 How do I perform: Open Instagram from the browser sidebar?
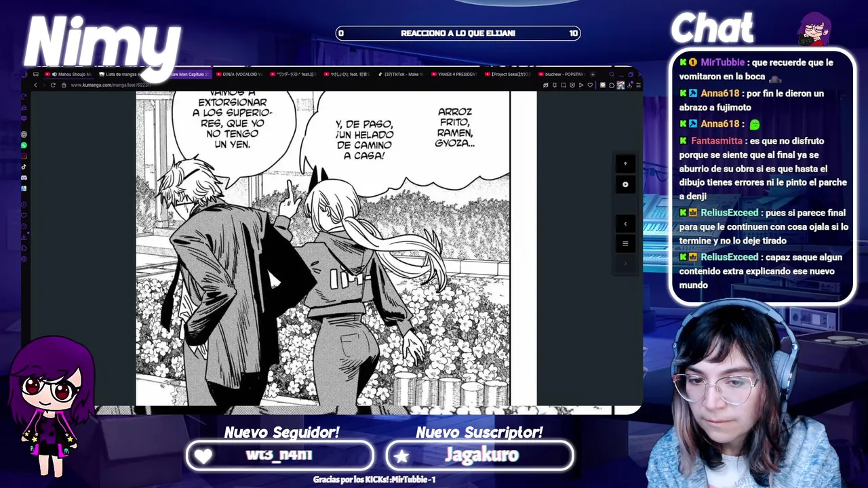click(24, 156)
